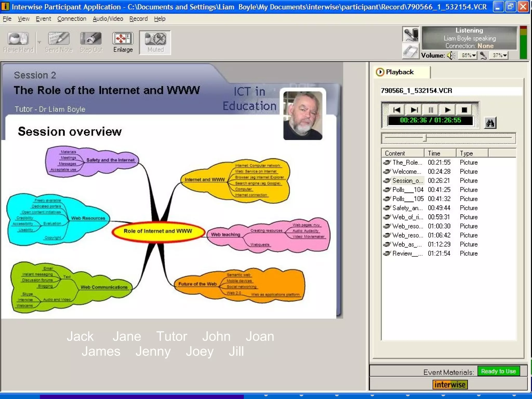Image resolution: width=532 pixels, height=399 pixels.
Task: Skip to next item in playback
Action: [414, 110]
